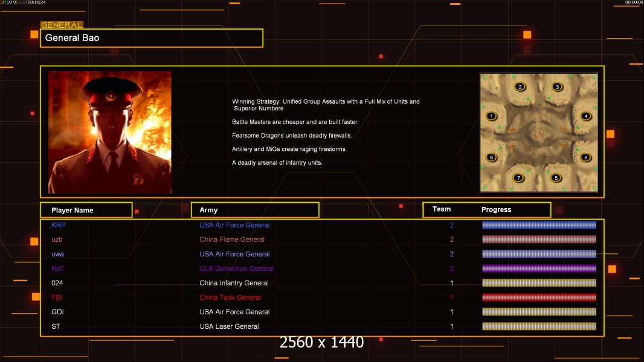Click KRP's army USA Air Force General
Screen dimensions: 644x362
(x=234, y=225)
